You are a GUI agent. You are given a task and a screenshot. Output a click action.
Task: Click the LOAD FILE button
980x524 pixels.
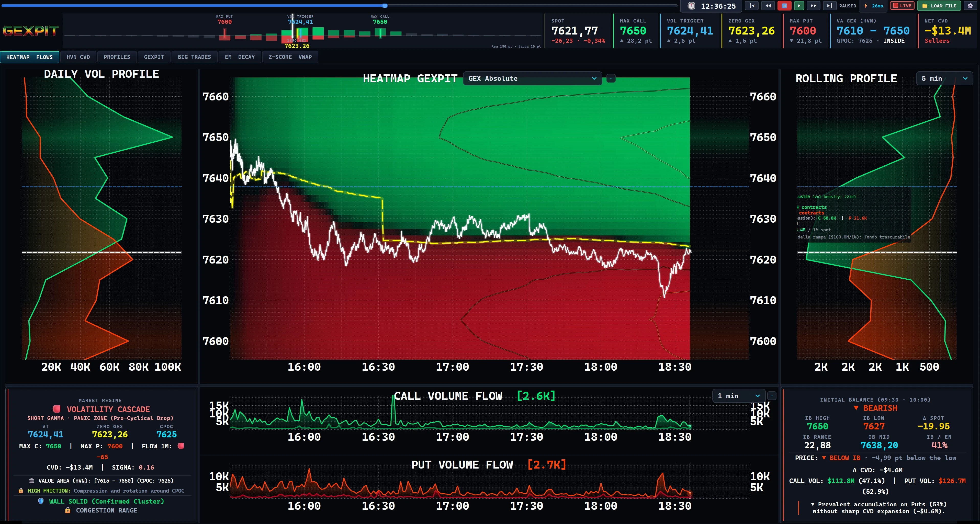click(939, 6)
